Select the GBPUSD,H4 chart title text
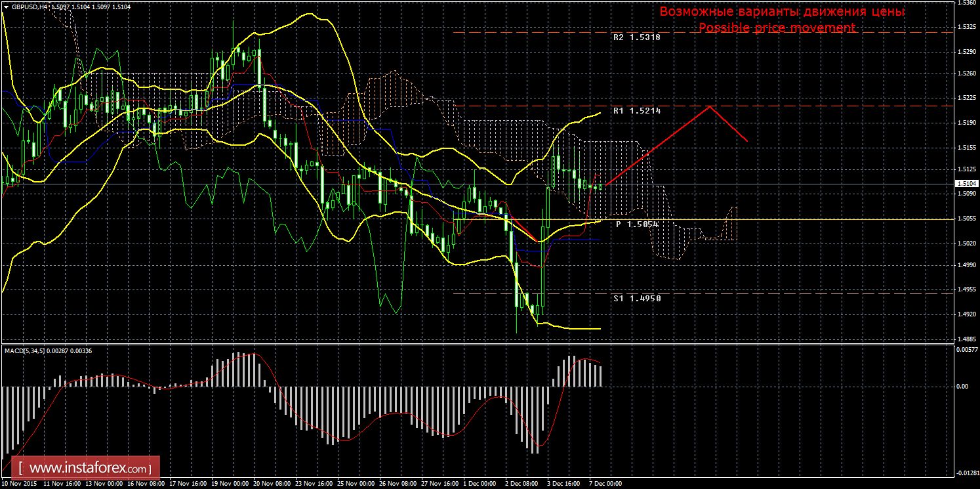980x489 pixels. [x=30, y=7]
